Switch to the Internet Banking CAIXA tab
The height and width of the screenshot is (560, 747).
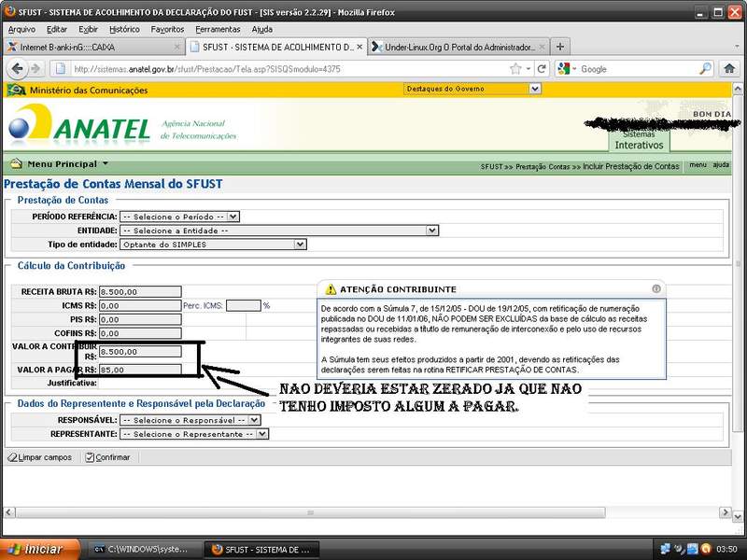[92, 48]
